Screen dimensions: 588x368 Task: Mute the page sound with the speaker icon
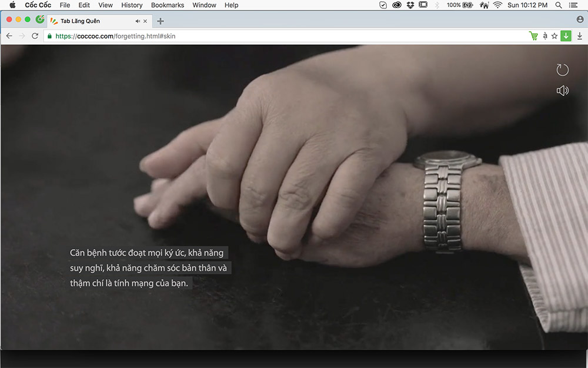[563, 91]
